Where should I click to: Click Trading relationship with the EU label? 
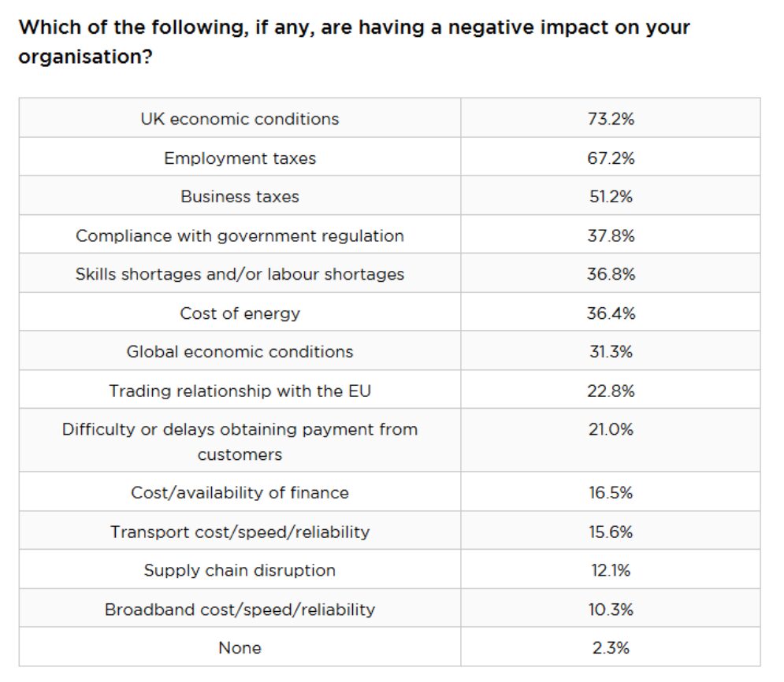pos(240,391)
